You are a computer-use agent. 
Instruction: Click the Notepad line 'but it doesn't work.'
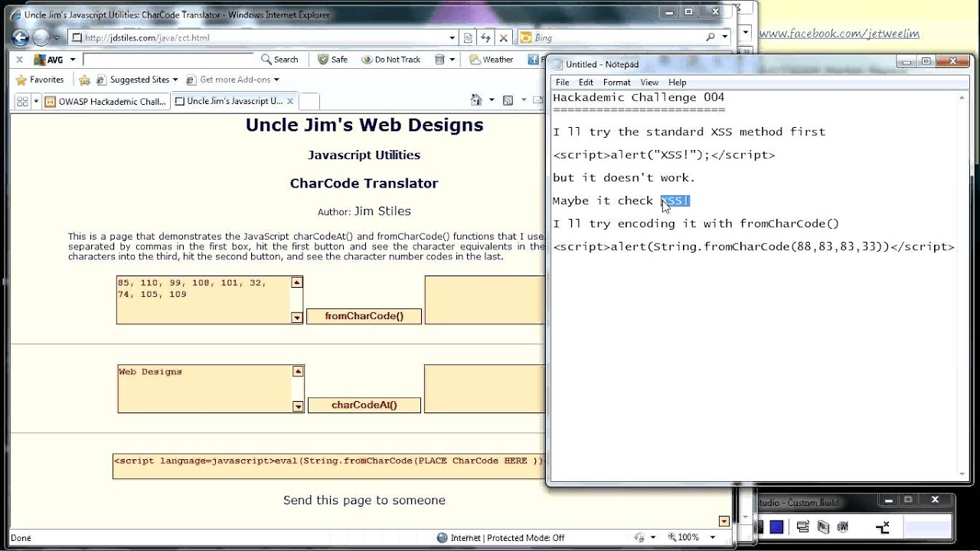point(624,178)
